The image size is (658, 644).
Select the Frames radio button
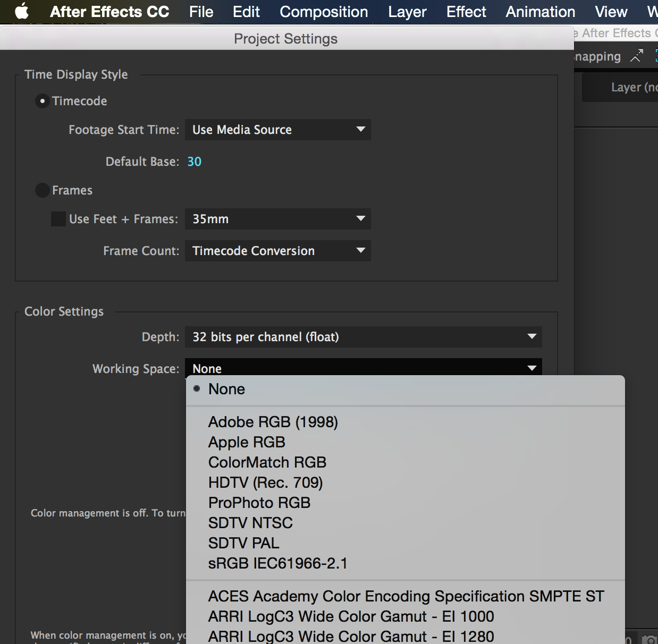[43, 190]
